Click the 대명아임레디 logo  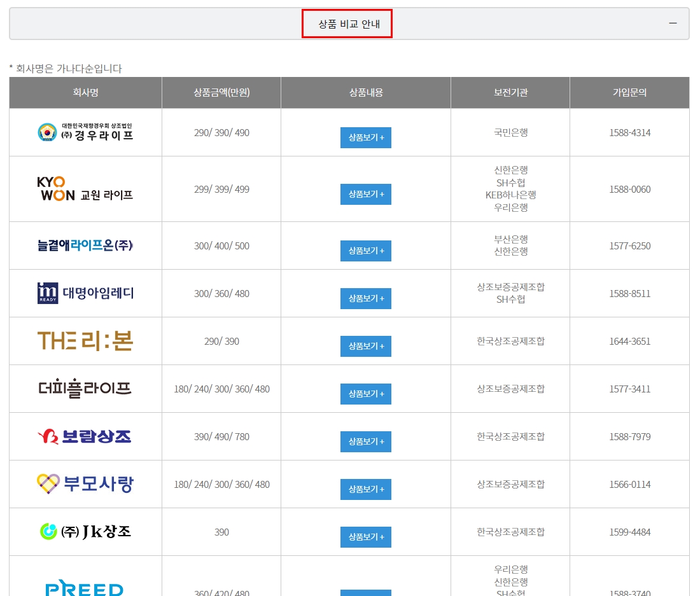[85, 293]
